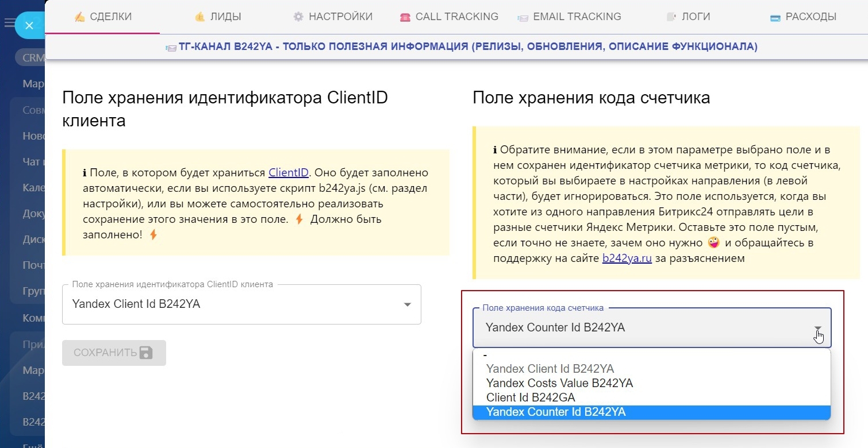Switch to the ЛОГИ tab

click(688, 17)
